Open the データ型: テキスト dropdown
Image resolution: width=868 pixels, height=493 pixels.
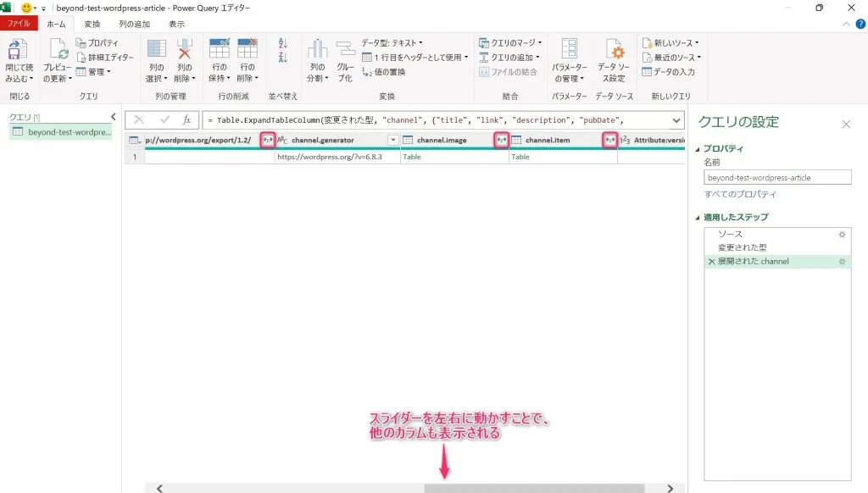[x=392, y=42]
